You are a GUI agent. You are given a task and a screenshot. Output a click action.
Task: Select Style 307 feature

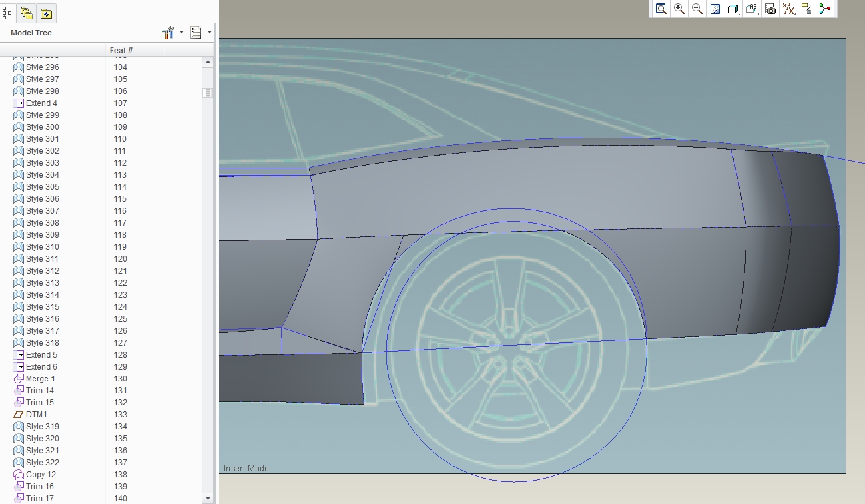[x=43, y=211]
